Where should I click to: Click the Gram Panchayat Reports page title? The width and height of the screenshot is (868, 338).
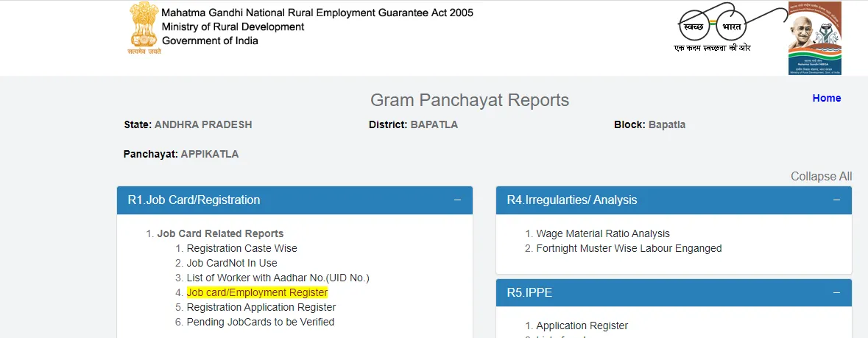coord(470,100)
